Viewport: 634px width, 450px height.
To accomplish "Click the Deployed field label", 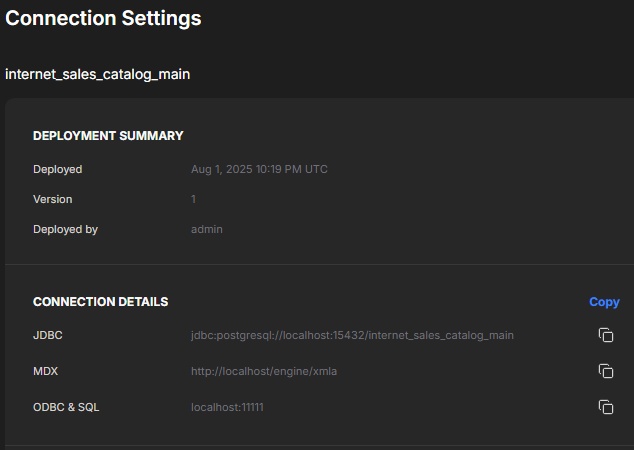I will [57, 169].
